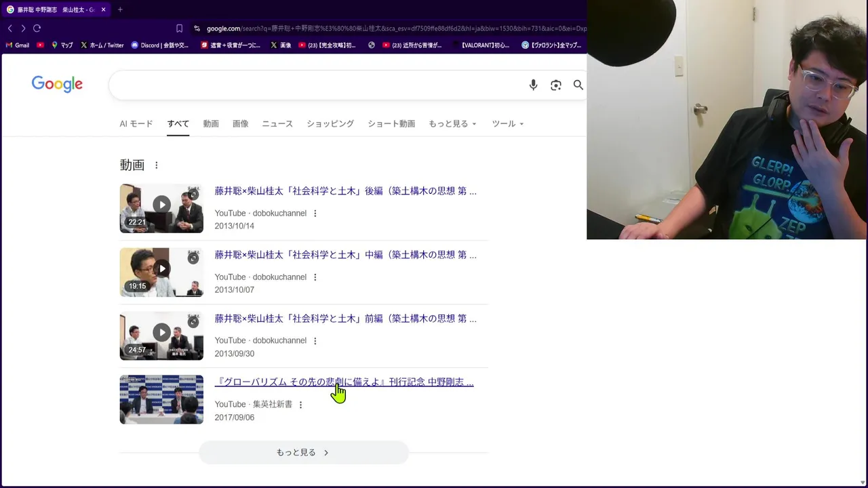Click the browser address bar URL
This screenshot has height=488, width=868.
click(x=397, y=28)
